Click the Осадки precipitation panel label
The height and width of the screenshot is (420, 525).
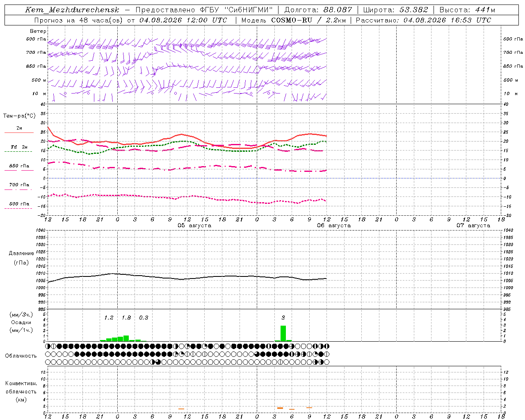21,322
